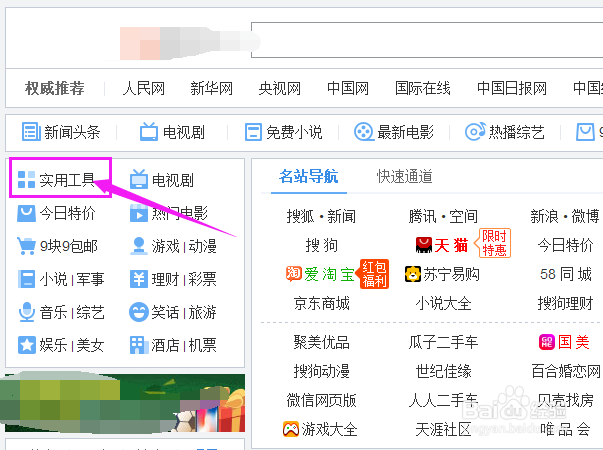This screenshot has height=450, width=603.
Task: Open the 聚美优品 link
Action: [321, 342]
